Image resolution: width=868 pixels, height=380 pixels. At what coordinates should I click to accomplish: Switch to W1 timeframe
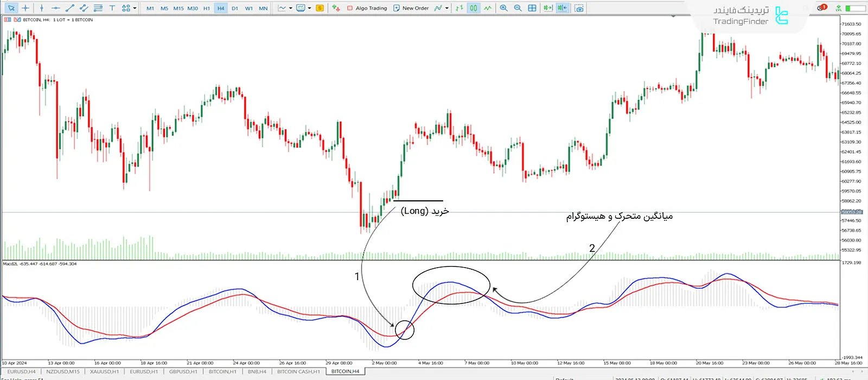click(x=249, y=8)
